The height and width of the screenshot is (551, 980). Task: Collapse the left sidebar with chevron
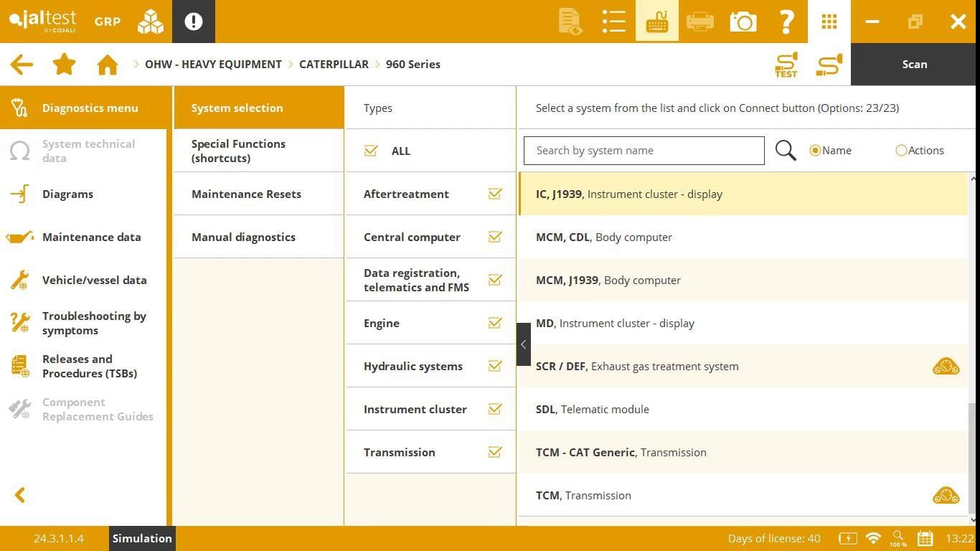(20, 495)
